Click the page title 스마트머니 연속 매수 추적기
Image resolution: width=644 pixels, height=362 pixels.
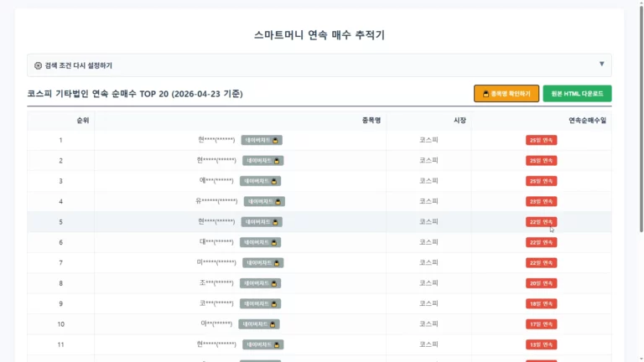tap(319, 35)
